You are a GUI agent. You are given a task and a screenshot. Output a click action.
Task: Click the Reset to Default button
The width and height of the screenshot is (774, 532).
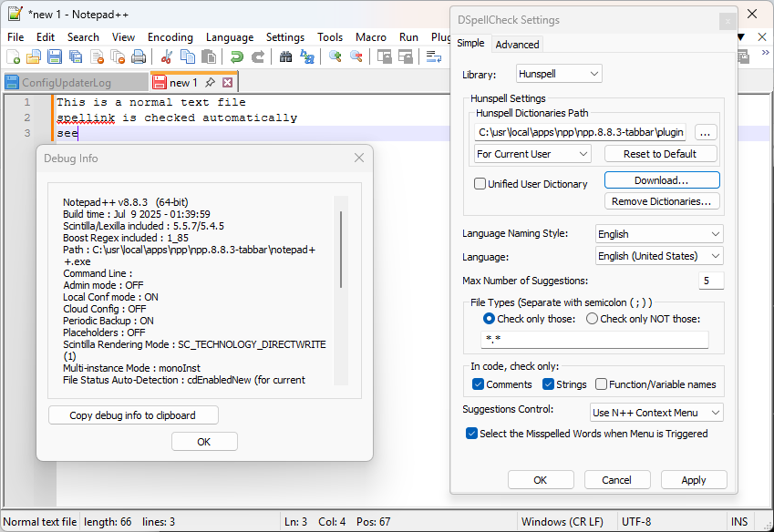[660, 154]
